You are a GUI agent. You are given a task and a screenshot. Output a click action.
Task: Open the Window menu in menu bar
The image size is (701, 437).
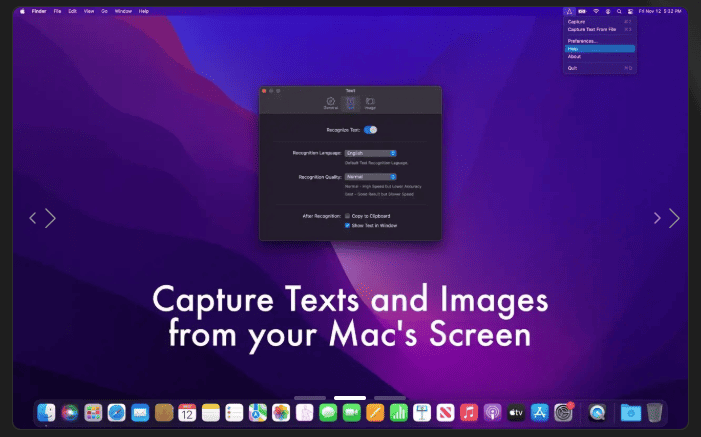click(x=123, y=11)
